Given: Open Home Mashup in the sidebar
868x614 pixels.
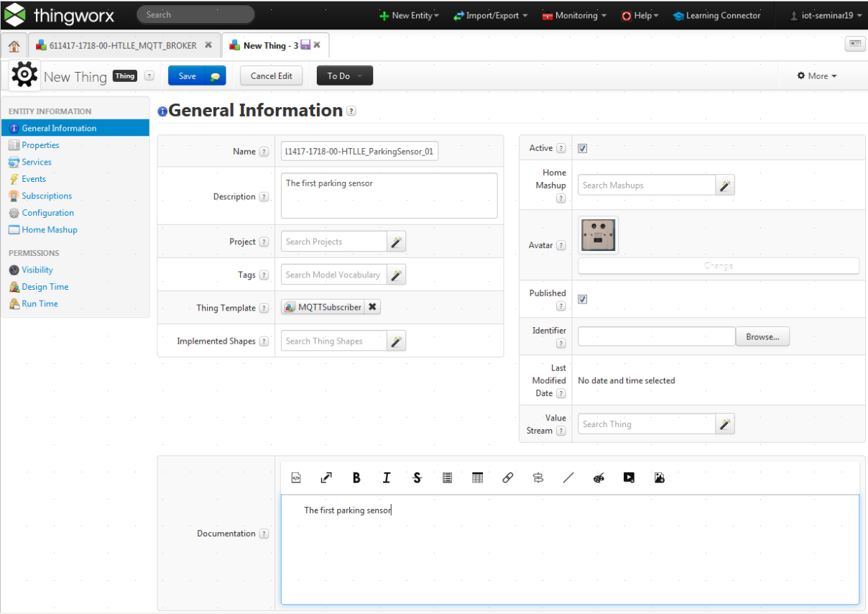Looking at the screenshot, I should pos(49,229).
